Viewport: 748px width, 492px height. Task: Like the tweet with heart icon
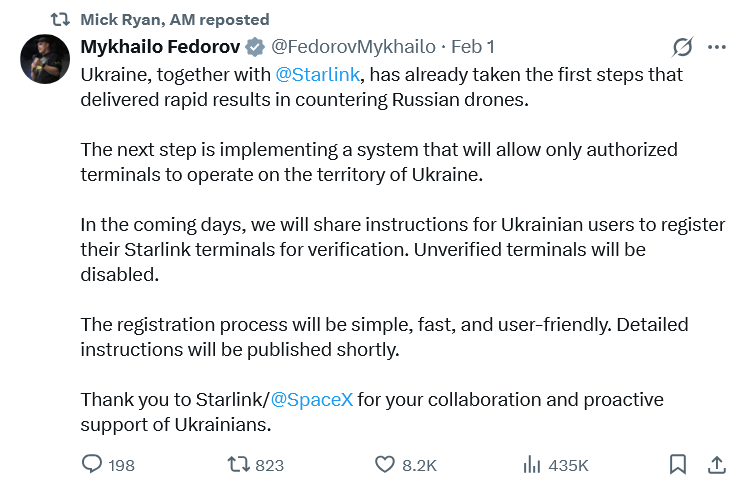click(385, 464)
